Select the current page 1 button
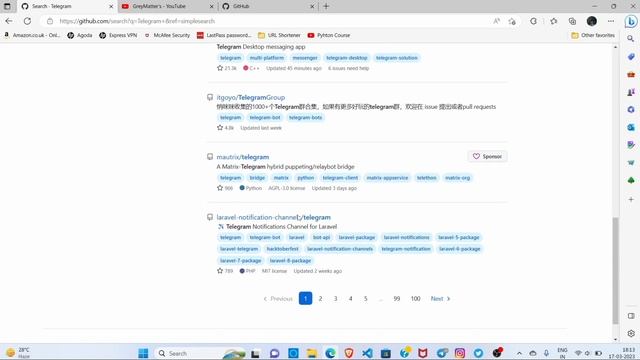This screenshot has width=640, height=360. (x=305, y=298)
